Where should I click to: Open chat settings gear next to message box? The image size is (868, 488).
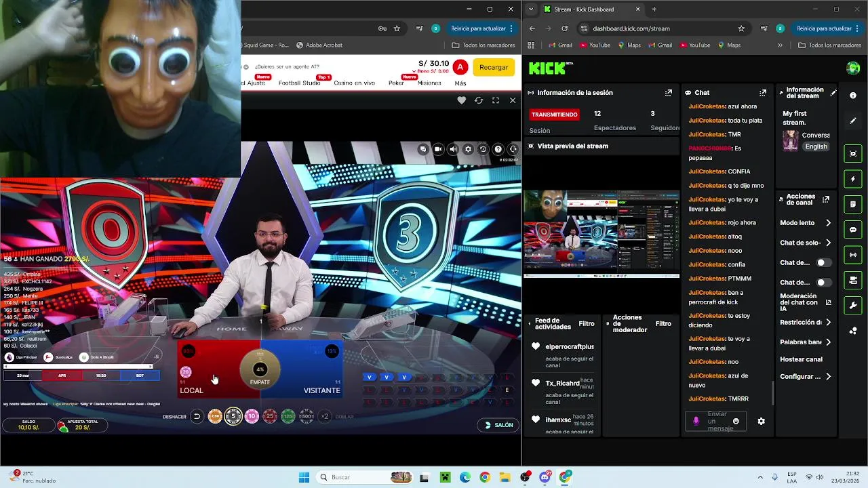click(761, 421)
